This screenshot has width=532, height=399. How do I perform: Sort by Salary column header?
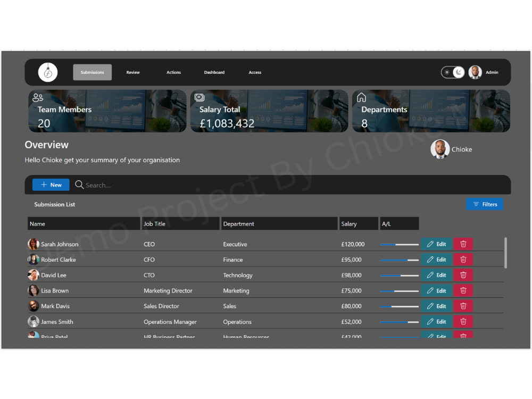(359, 223)
